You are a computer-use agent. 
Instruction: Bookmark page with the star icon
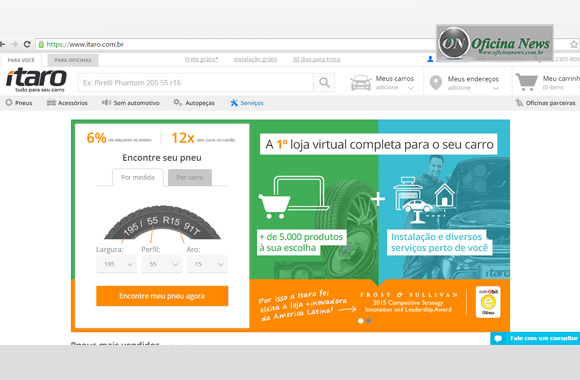pyautogui.click(x=573, y=44)
